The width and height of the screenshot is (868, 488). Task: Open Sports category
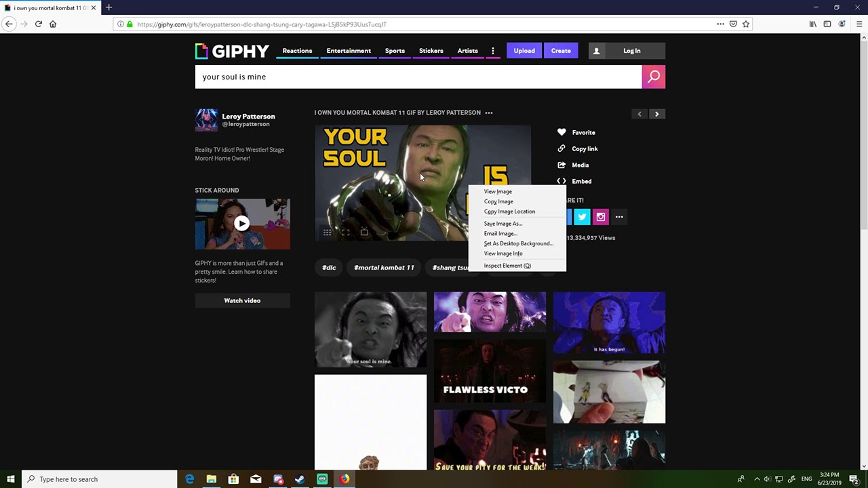[395, 51]
